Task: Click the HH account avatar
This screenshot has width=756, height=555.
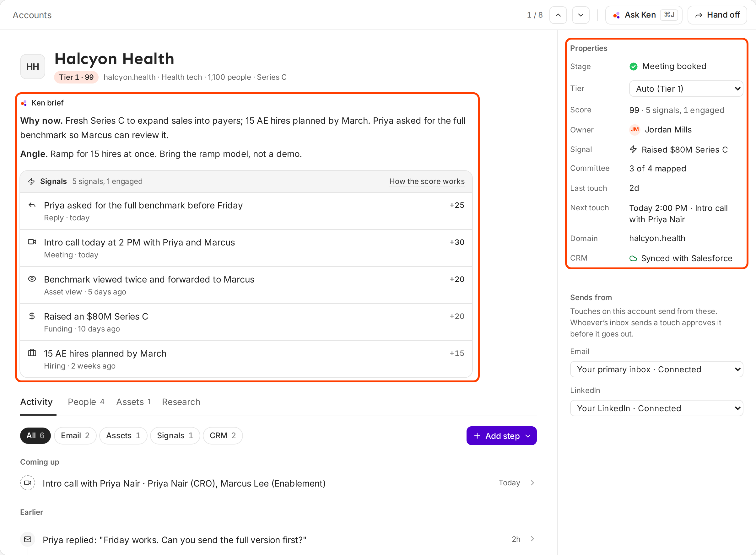Action: (33, 67)
